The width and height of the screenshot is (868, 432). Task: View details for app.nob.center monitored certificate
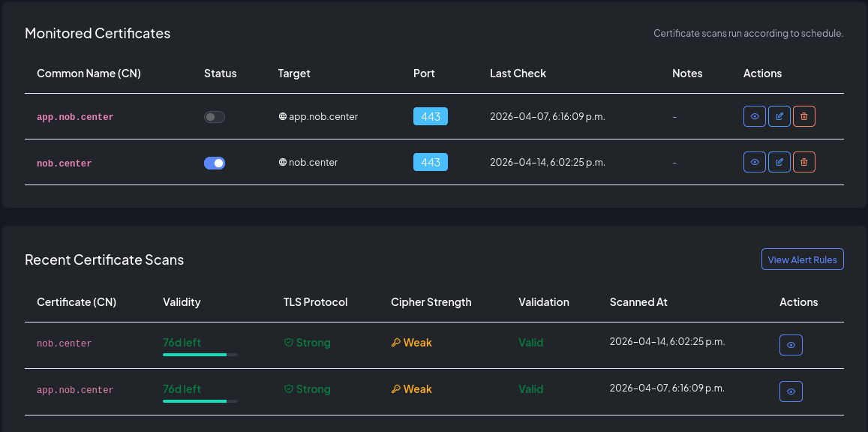coord(755,117)
